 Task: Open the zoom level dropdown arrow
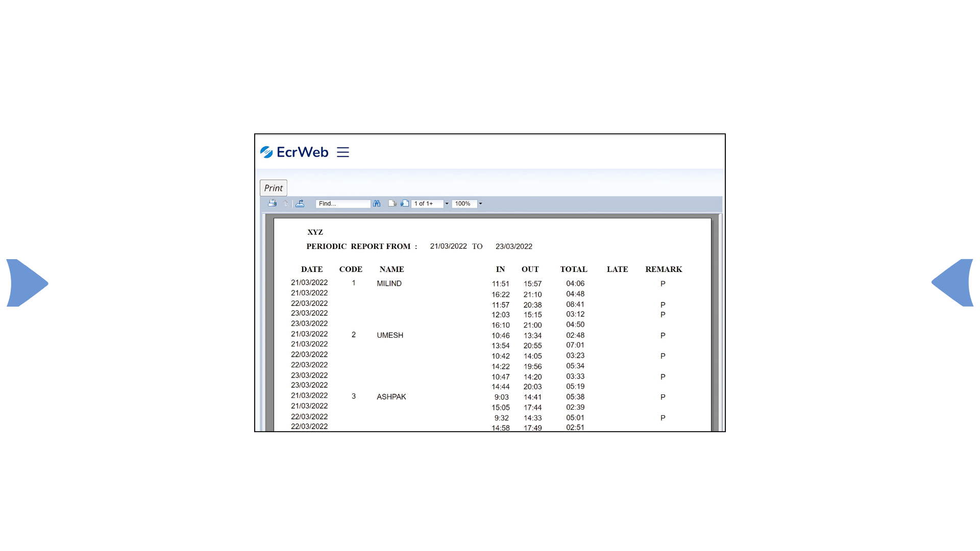point(480,204)
